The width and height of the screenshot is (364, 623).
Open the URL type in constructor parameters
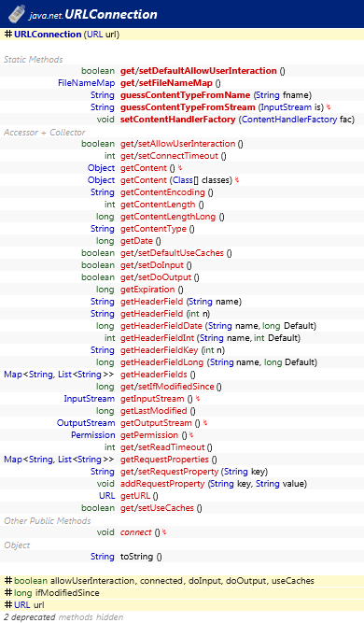94,35
